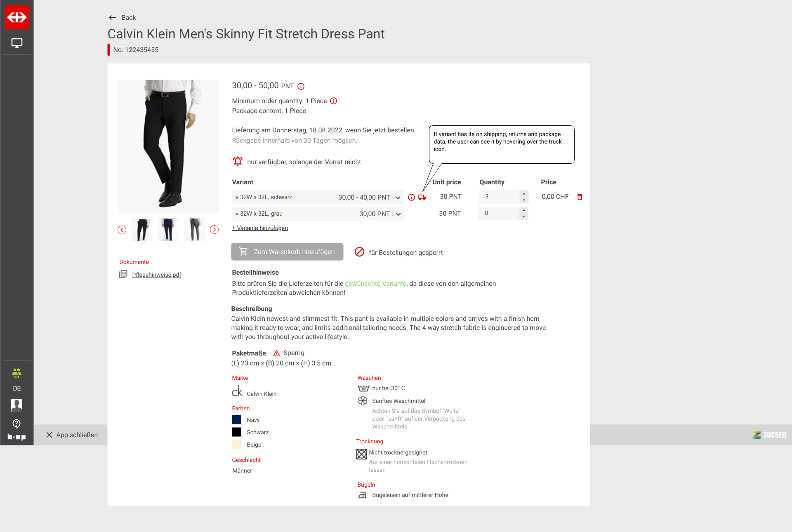
Task: Switch language via DE selector
Action: (x=16, y=388)
